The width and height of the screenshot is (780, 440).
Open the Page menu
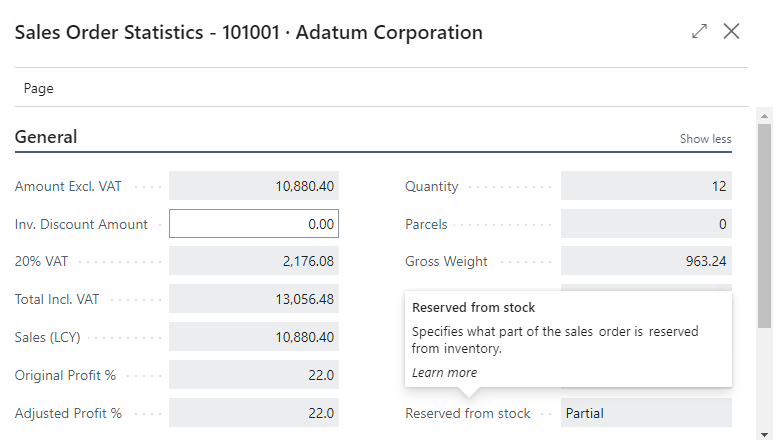point(39,88)
